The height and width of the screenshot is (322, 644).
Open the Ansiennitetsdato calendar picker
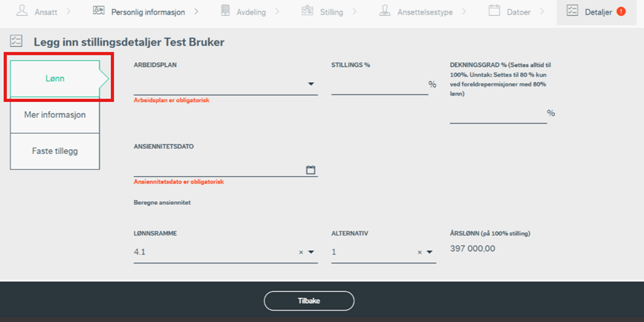coord(310,170)
